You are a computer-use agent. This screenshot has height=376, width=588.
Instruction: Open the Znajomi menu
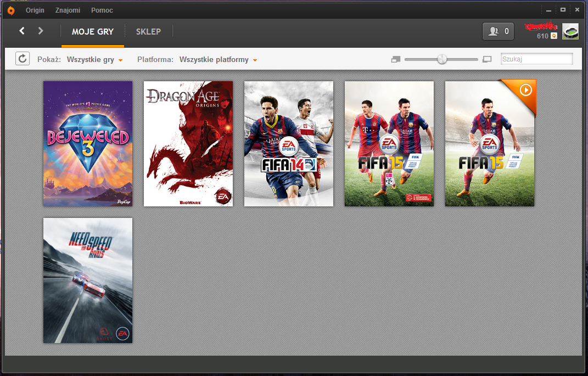pos(68,10)
